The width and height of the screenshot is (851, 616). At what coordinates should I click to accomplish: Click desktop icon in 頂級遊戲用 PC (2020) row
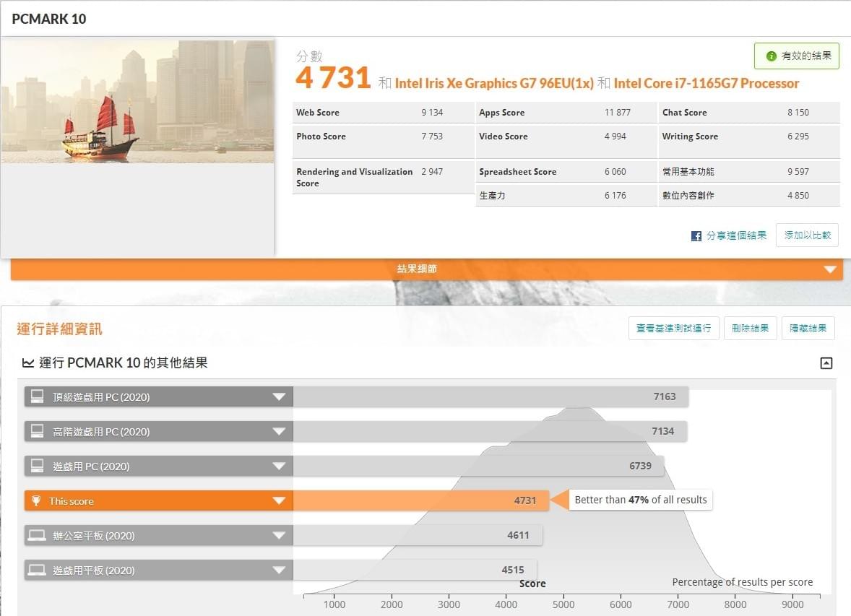pyautogui.click(x=37, y=396)
